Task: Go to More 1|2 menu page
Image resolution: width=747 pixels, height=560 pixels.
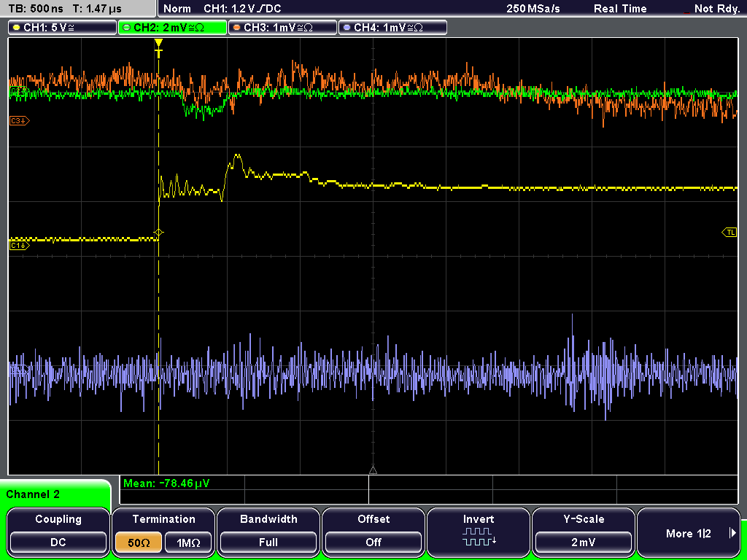Action: [x=689, y=532]
